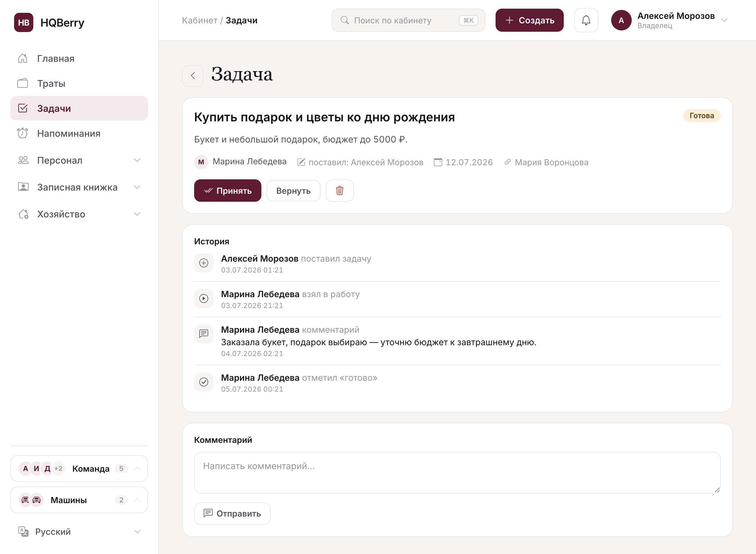This screenshot has height=554, width=756.
Task: Click the edit pencil icon by поставил
Action: [x=301, y=162]
